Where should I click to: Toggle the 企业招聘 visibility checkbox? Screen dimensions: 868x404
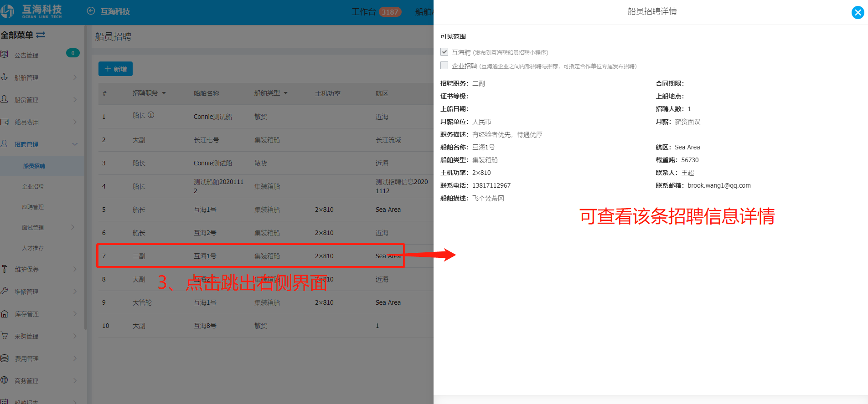pyautogui.click(x=444, y=66)
